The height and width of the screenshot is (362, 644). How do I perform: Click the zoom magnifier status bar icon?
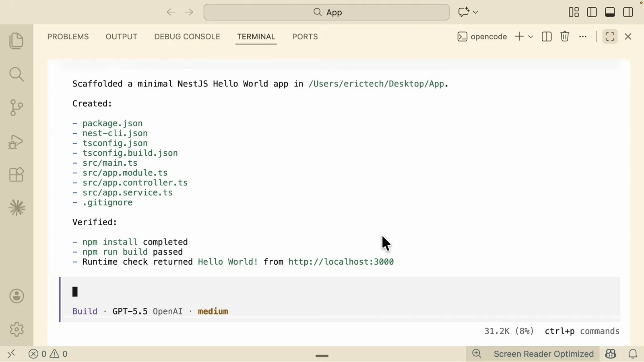tap(477, 354)
